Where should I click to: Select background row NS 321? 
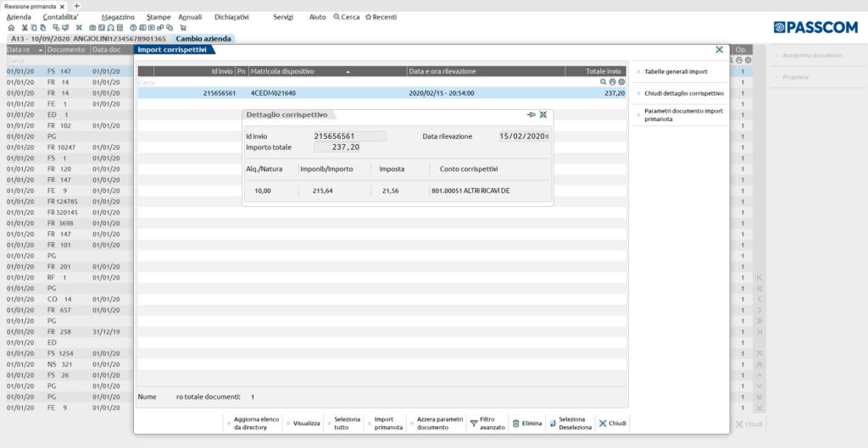click(x=70, y=364)
